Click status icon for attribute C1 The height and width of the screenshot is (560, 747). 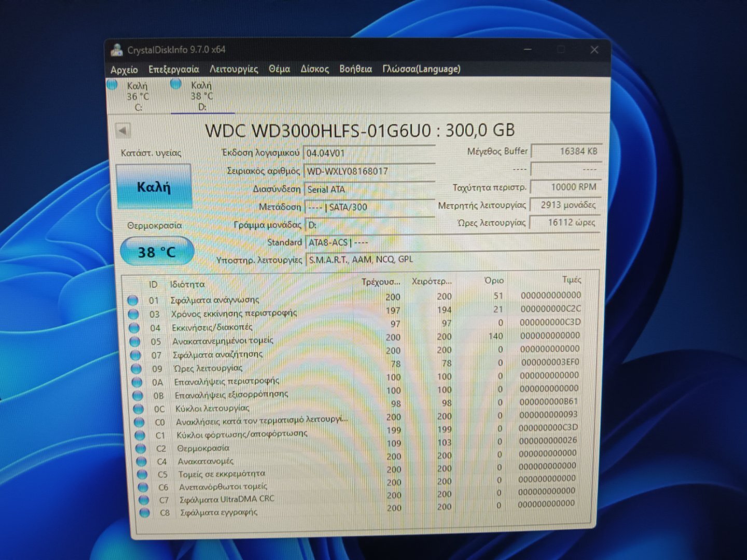click(x=140, y=436)
